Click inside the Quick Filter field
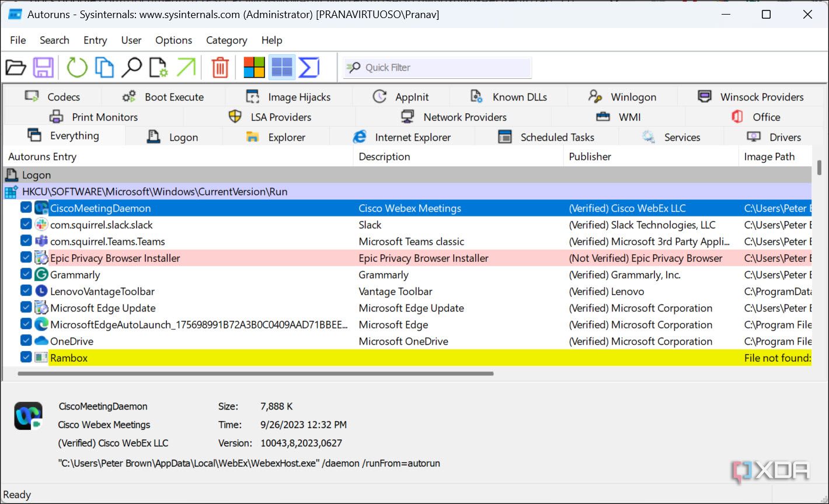This screenshot has width=829, height=504. pos(444,68)
